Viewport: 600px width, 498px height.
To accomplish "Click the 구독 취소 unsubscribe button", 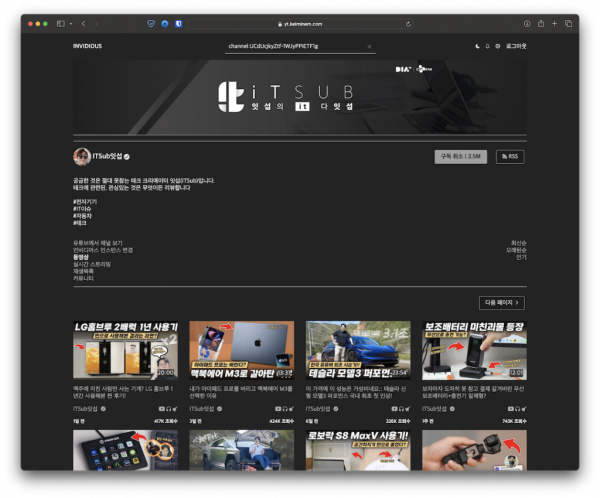I will [x=460, y=156].
